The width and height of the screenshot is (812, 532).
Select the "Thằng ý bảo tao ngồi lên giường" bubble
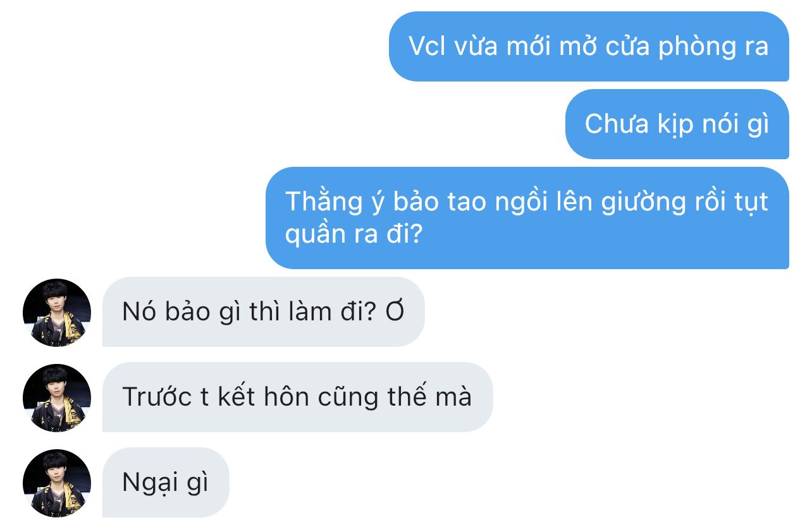pyautogui.click(x=527, y=218)
